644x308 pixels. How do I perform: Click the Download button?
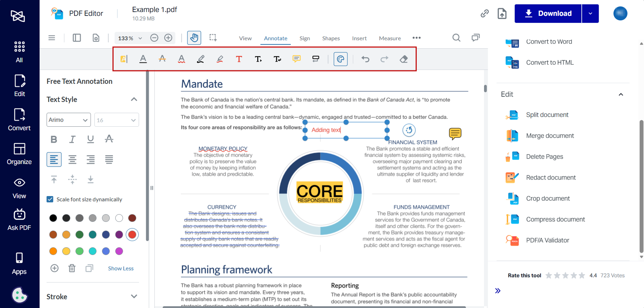pos(548,13)
